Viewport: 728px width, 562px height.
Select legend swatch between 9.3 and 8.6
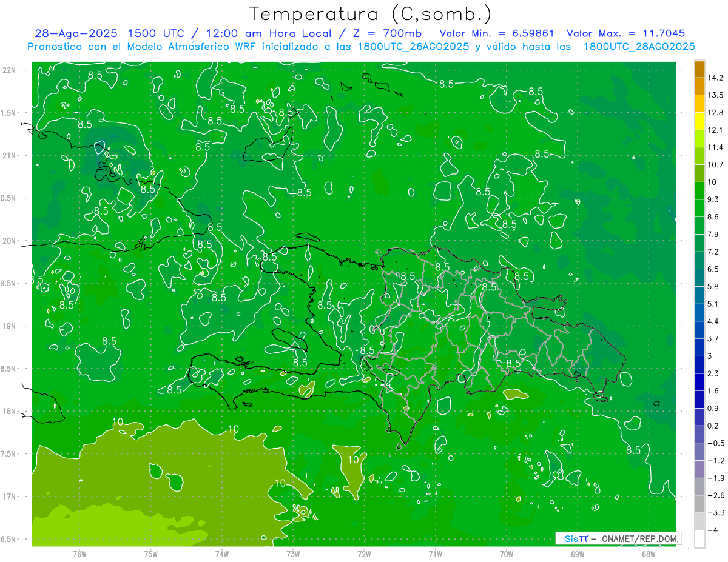click(x=699, y=208)
